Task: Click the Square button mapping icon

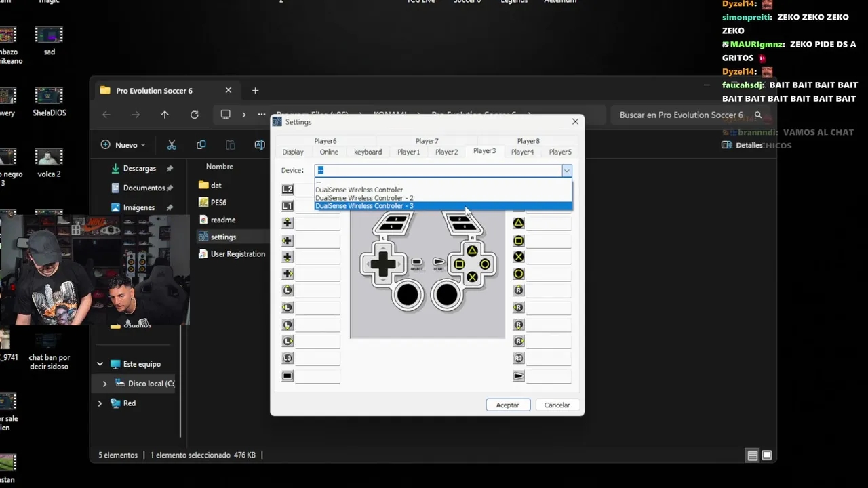Action: pyautogui.click(x=519, y=241)
